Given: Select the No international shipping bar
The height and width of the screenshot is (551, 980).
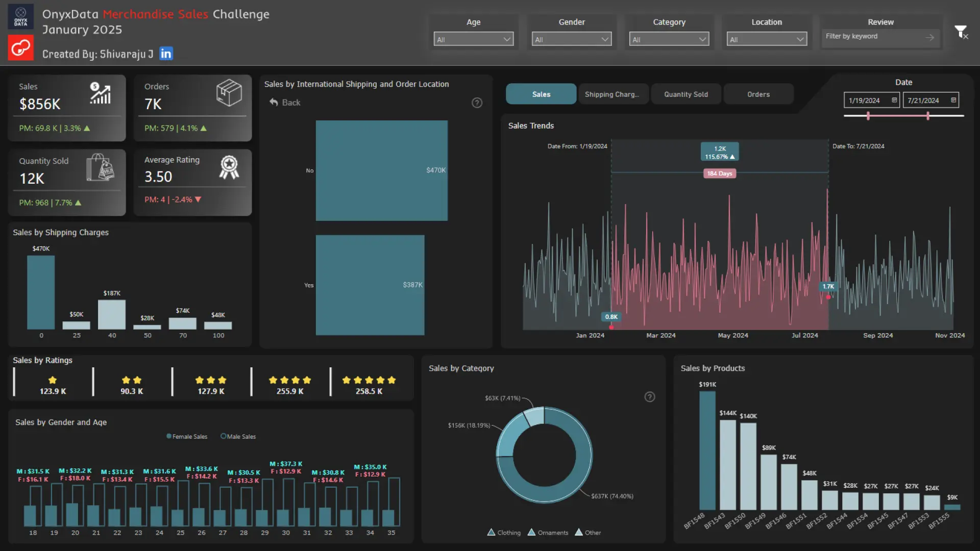Looking at the screenshot, I should pyautogui.click(x=382, y=170).
